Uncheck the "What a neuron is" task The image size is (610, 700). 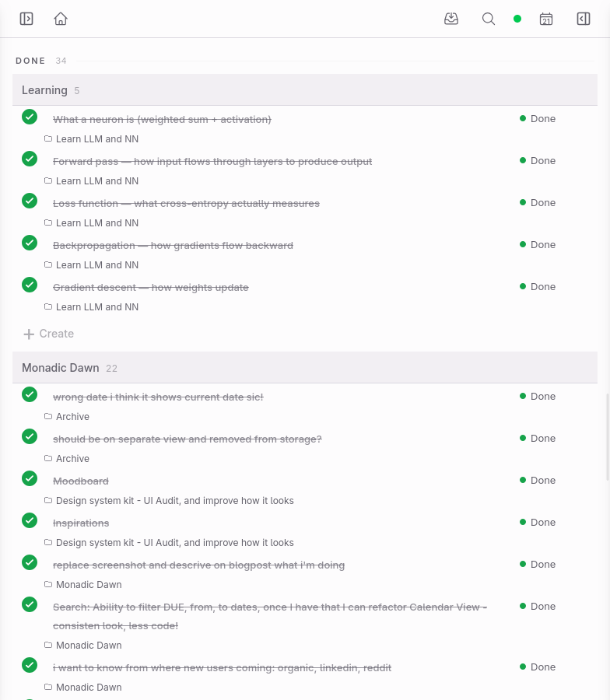click(30, 117)
